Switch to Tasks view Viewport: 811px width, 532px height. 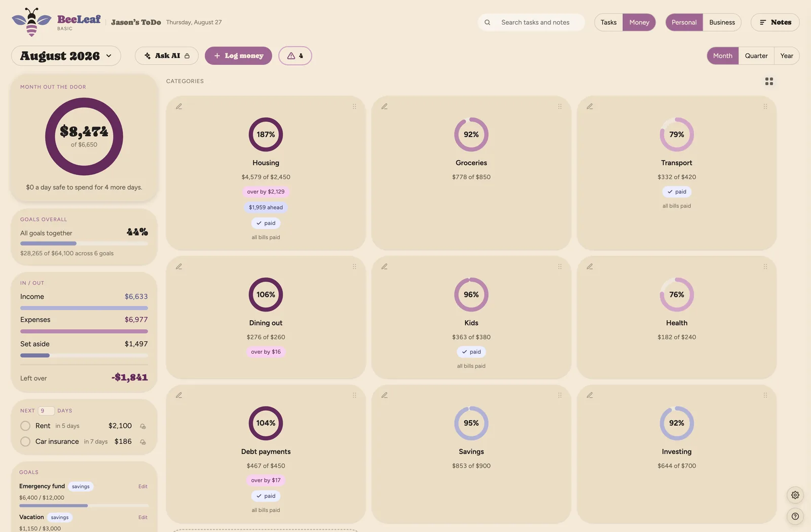click(608, 22)
